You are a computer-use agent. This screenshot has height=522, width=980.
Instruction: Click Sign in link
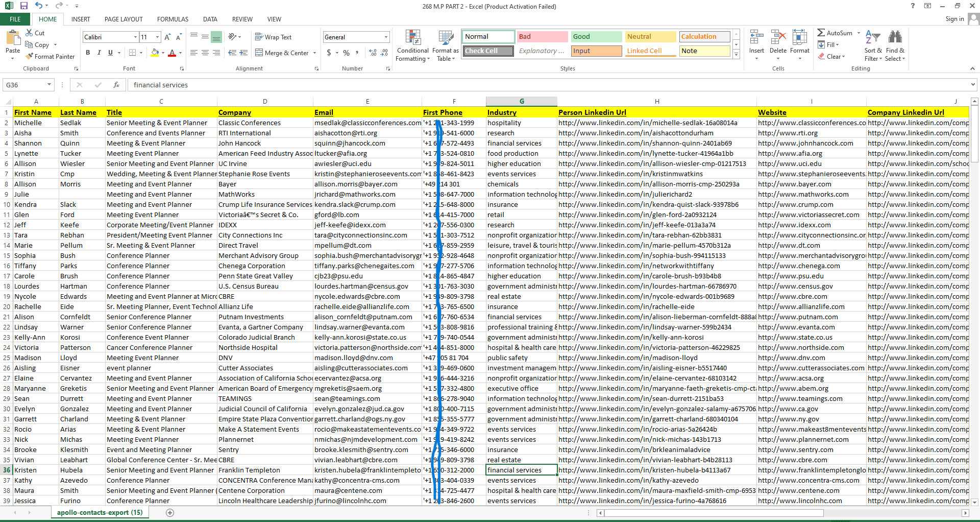click(x=954, y=19)
